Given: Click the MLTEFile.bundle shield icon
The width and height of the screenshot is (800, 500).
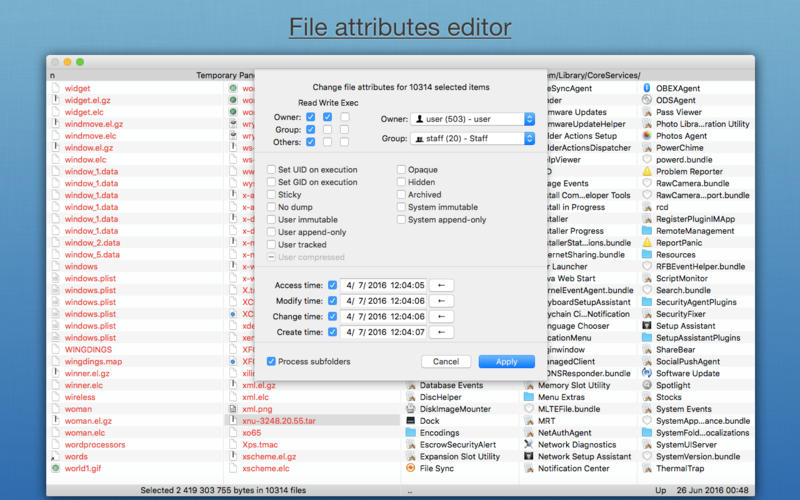Looking at the screenshot, I should [x=529, y=409].
